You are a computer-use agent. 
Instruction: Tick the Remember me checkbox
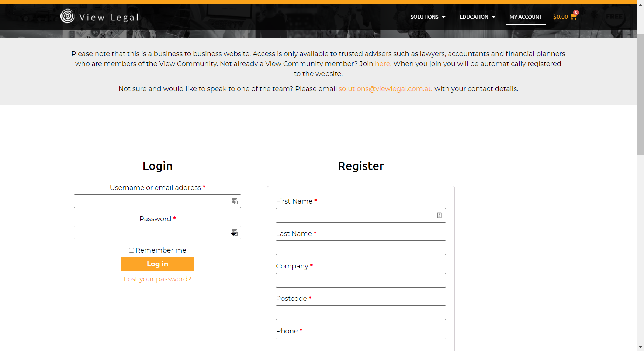click(x=131, y=250)
